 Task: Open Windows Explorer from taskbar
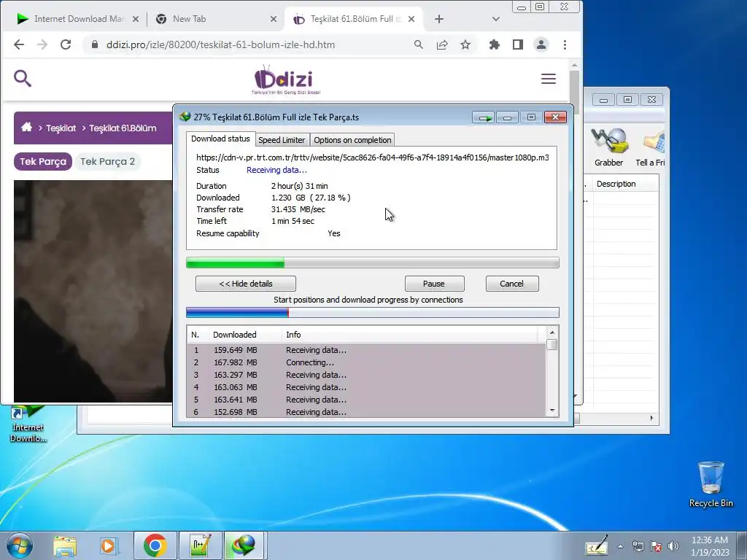pyautogui.click(x=65, y=545)
